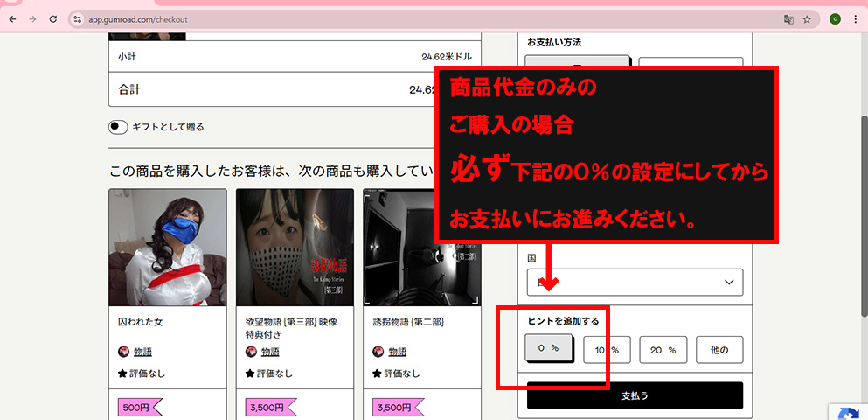The image size is (868, 420).
Task: Click the 支払う pay button
Action: coord(635,395)
